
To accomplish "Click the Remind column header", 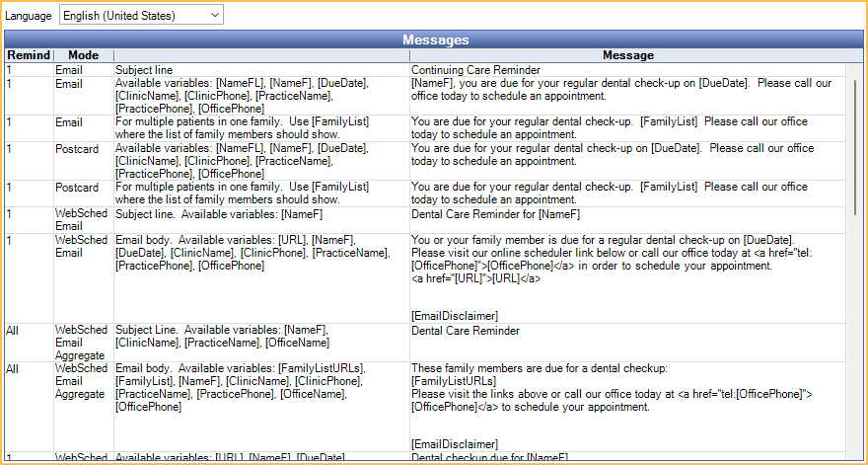I will point(29,55).
